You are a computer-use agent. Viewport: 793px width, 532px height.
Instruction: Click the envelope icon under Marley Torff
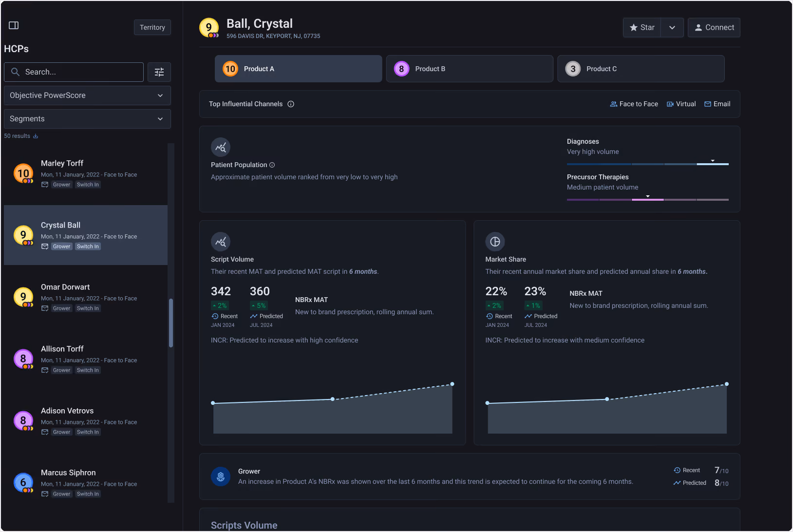click(45, 185)
